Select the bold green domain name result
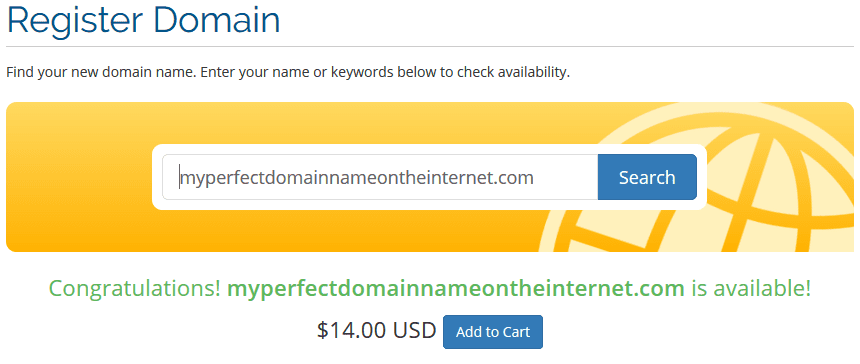Screen dimensions: 860x364 456,288
